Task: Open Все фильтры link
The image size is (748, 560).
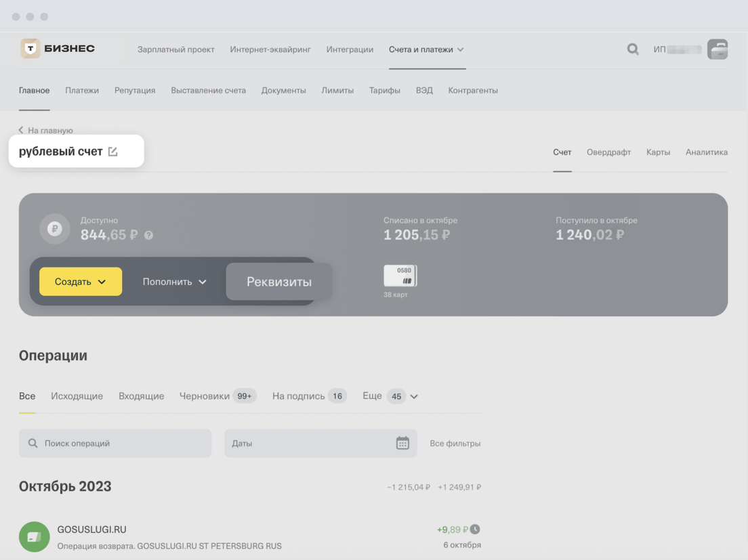Action: (x=455, y=444)
